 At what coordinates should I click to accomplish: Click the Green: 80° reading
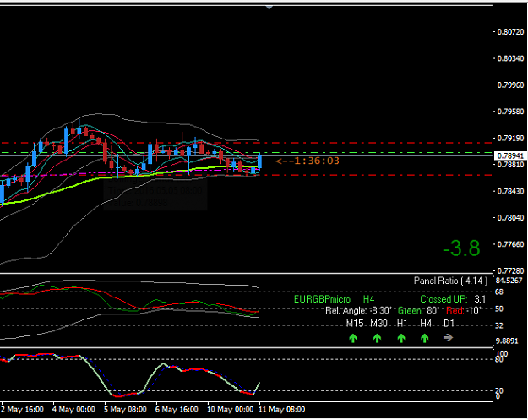418,310
